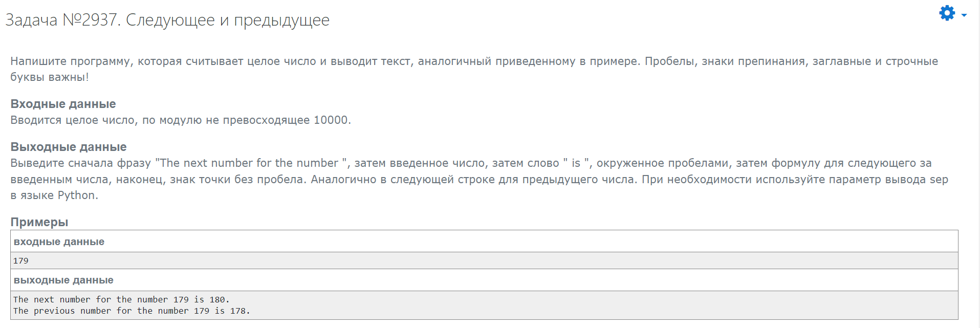Screen dimensions: 980x328
Task: Click the output line 'The previous number for the number 179'
Action: (x=131, y=311)
